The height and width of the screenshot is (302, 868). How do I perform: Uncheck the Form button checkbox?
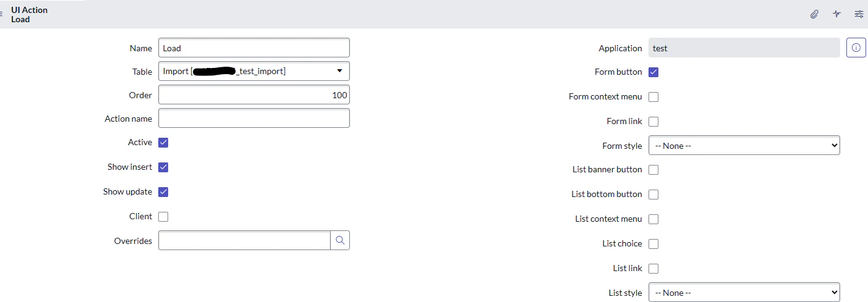[x=653, y=72]
